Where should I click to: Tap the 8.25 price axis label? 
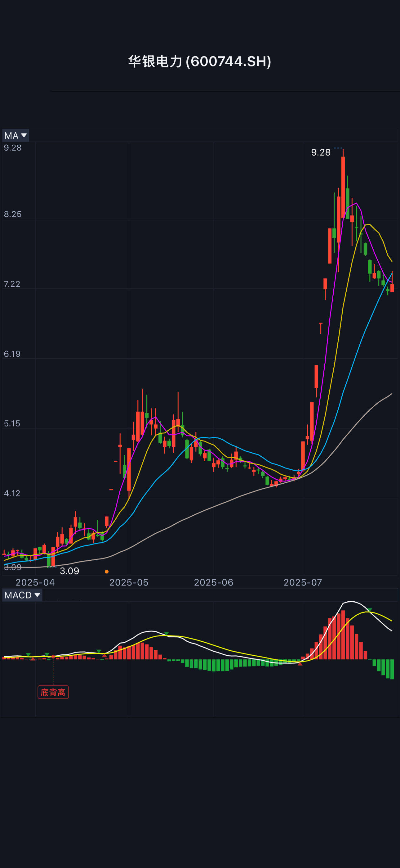coord(12,214)
